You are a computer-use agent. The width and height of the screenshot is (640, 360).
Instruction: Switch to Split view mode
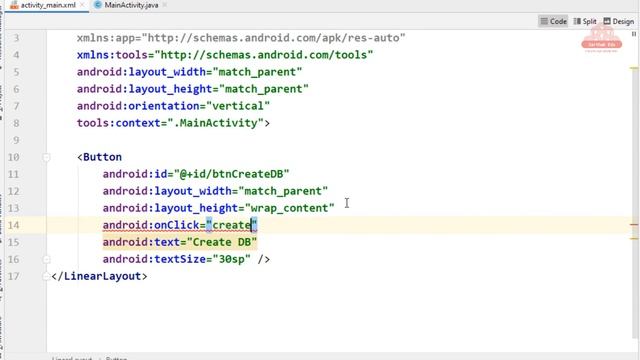(584, 21)
